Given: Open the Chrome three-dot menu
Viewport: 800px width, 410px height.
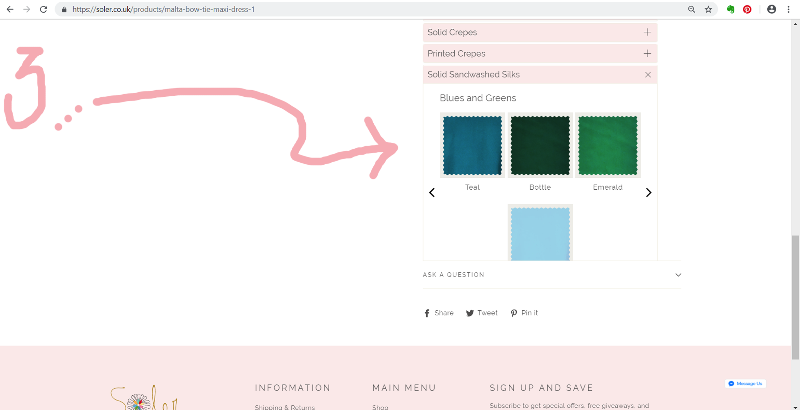Looking at the screenshot, I should (x=789, y=9).
